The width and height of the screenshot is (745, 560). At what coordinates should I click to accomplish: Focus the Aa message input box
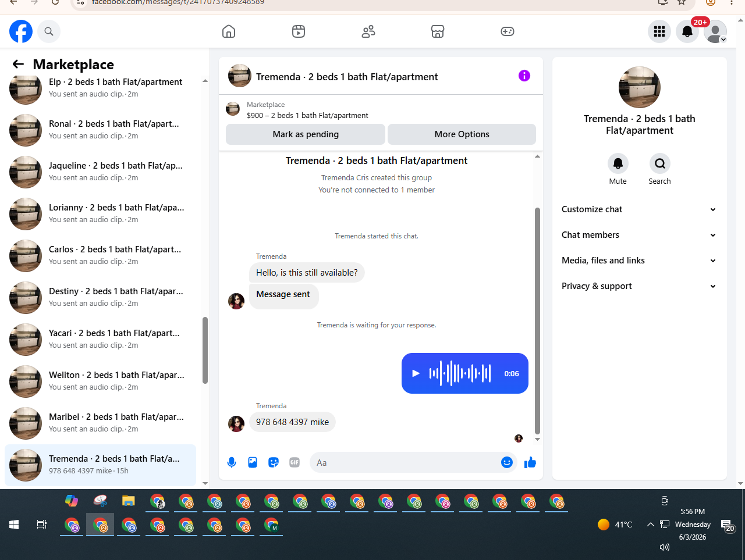tap(405, 462)
